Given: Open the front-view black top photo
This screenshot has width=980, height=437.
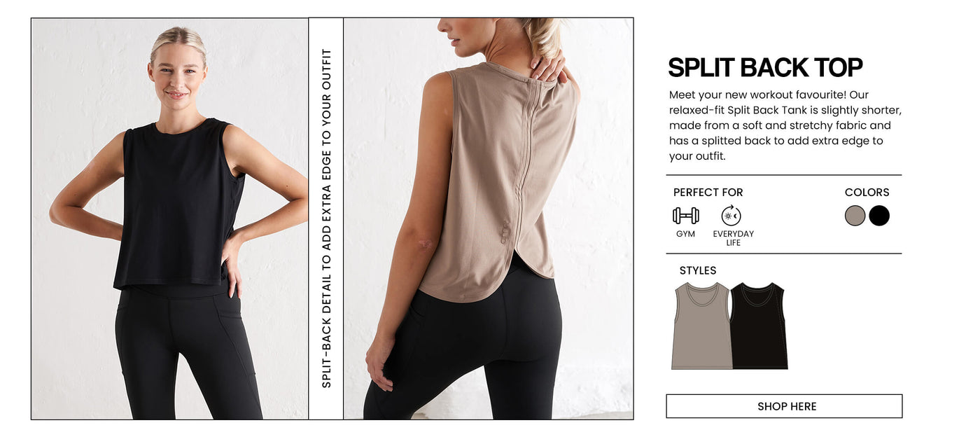Looking at the screenshot, I should [169, 218].
